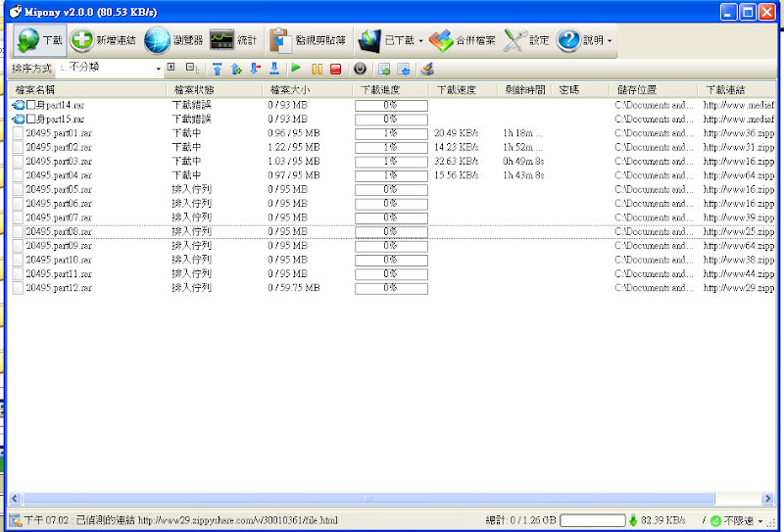Stop downloads with the red stop icon
The width and height of the screenshot is (784, 532).
[x=335, y=69]
